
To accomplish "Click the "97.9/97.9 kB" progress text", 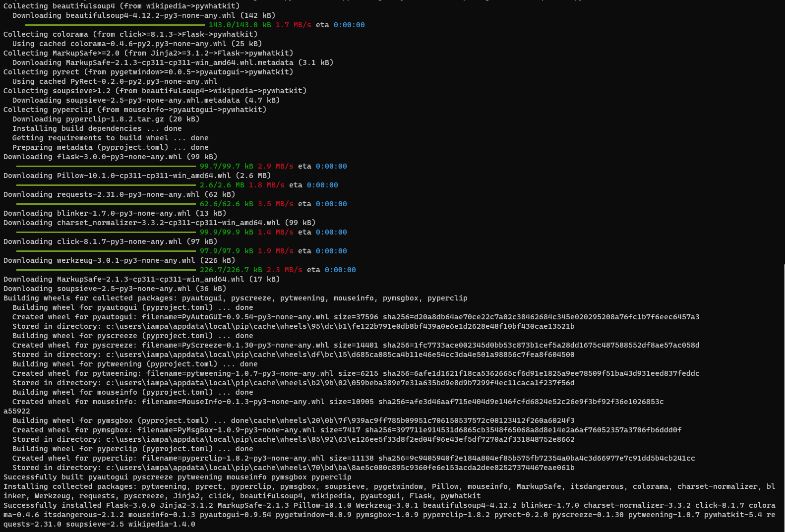I will tap(227, 251).
